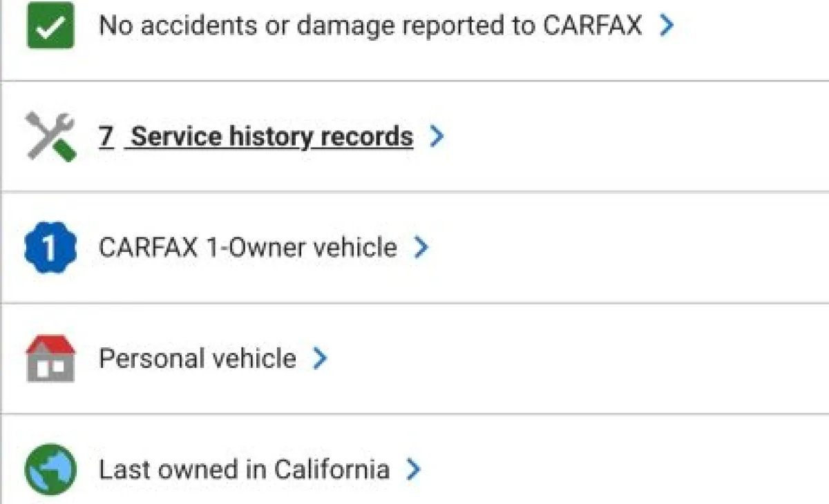Open the Service history records link
829x504 pixels.
272,137
